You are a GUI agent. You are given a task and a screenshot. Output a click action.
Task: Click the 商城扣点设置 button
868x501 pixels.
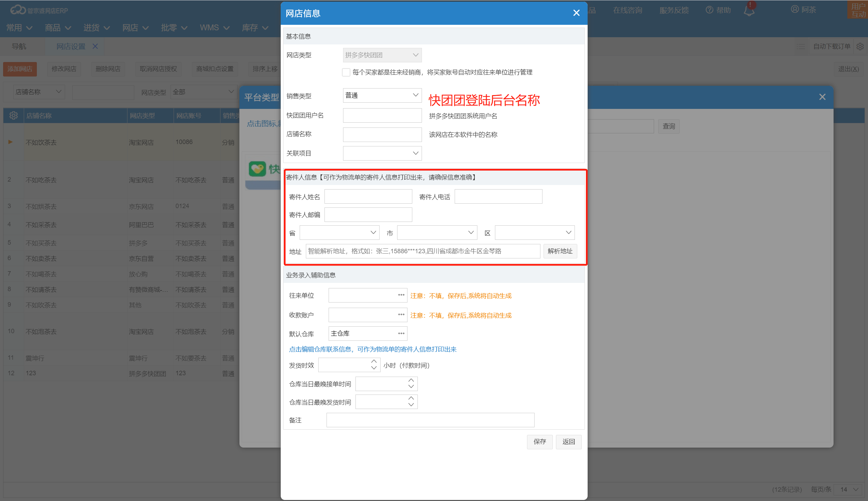(x=215, y=69)
